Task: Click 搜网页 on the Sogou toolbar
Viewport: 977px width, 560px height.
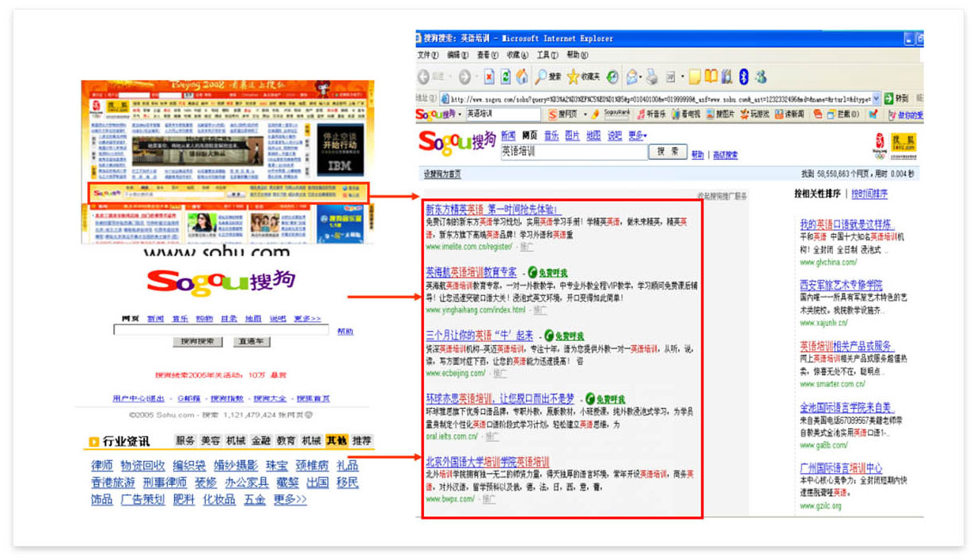Action: click(562, 115)
